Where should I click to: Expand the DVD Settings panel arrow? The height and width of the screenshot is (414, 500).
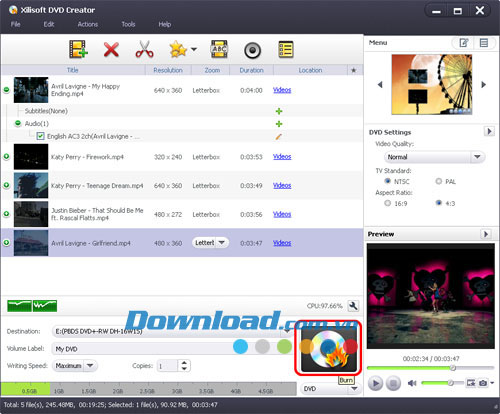coord(489,131)
